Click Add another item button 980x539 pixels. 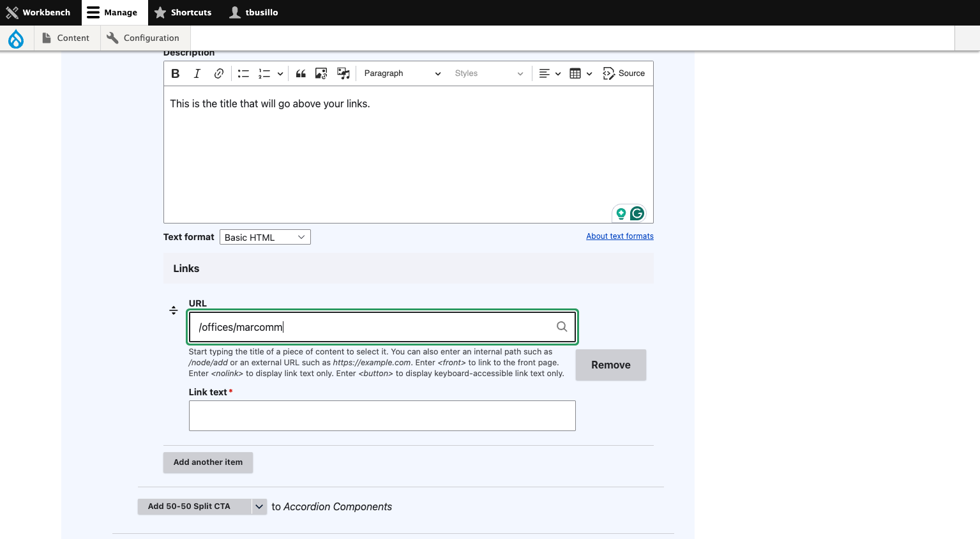coord(208,462)
